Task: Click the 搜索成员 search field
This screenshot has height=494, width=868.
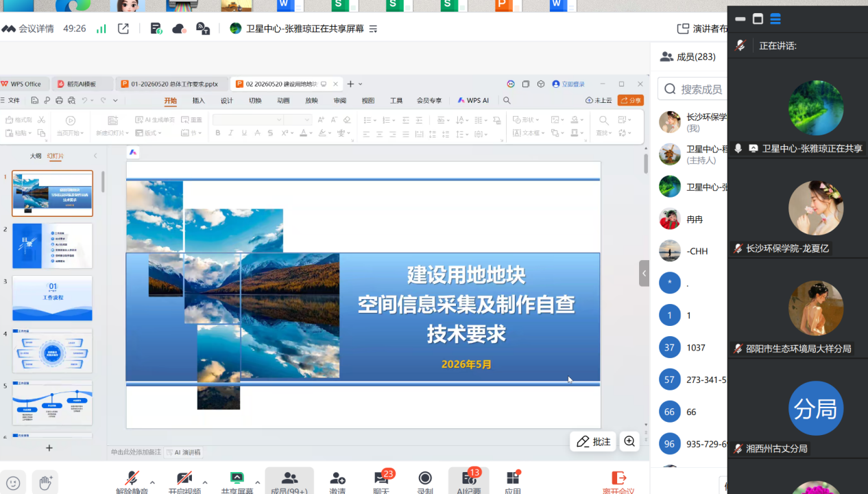Action: 692,89
